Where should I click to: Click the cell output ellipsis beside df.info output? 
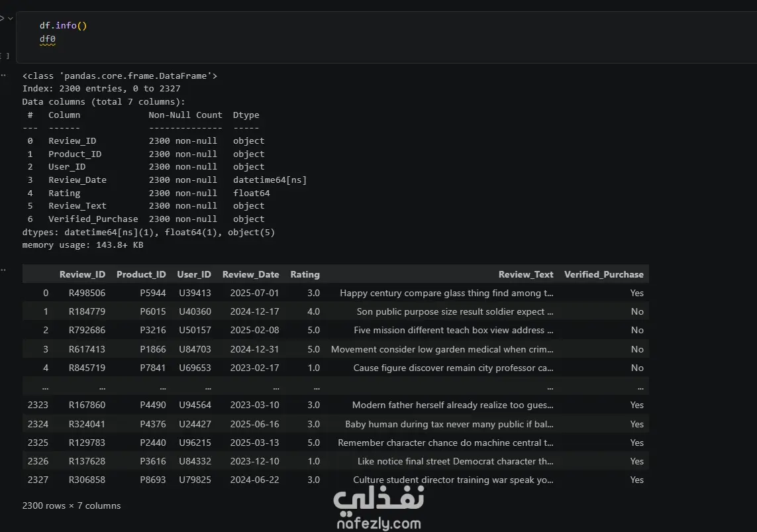click(3, 76)
